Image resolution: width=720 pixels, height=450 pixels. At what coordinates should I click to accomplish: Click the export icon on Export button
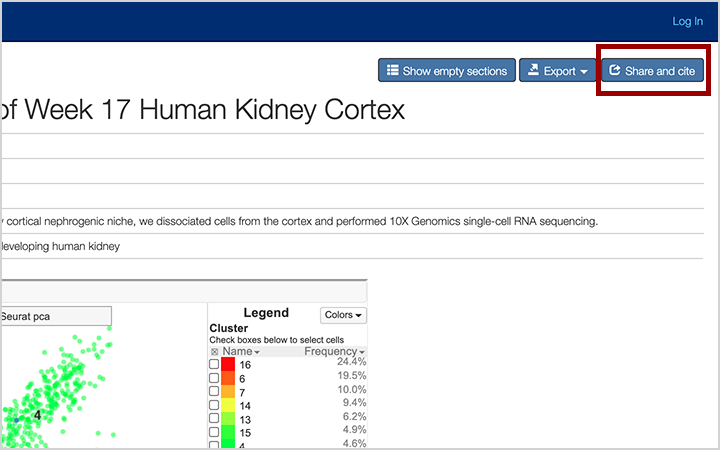533,70
